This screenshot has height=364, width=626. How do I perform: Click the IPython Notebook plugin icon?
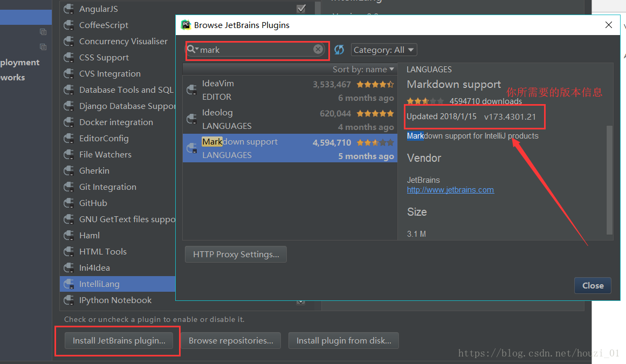coord(68,300)
